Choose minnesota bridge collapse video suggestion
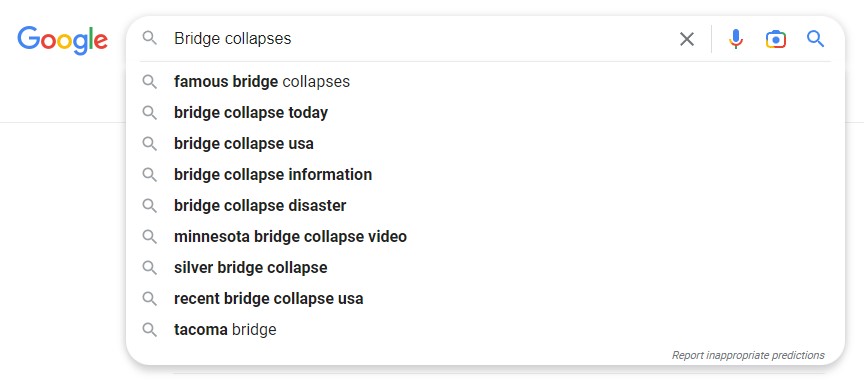Viewport: 864px width, 382px height. tap(485, 236)
